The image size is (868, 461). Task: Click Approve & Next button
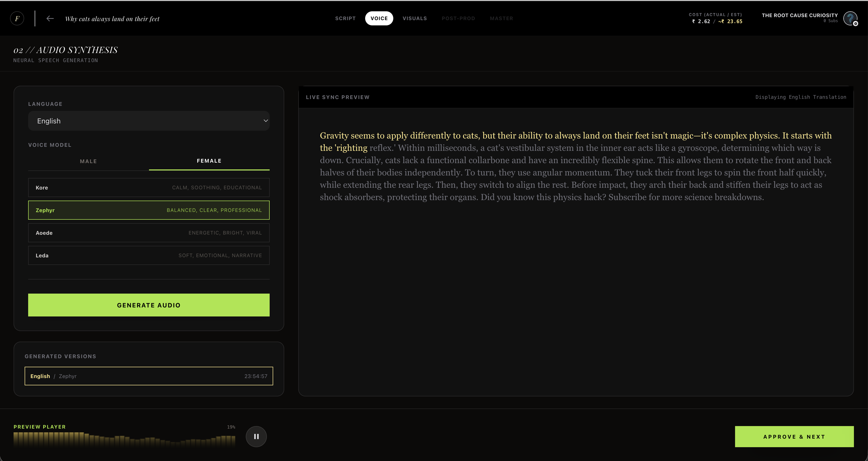click(x=794, y=437)
